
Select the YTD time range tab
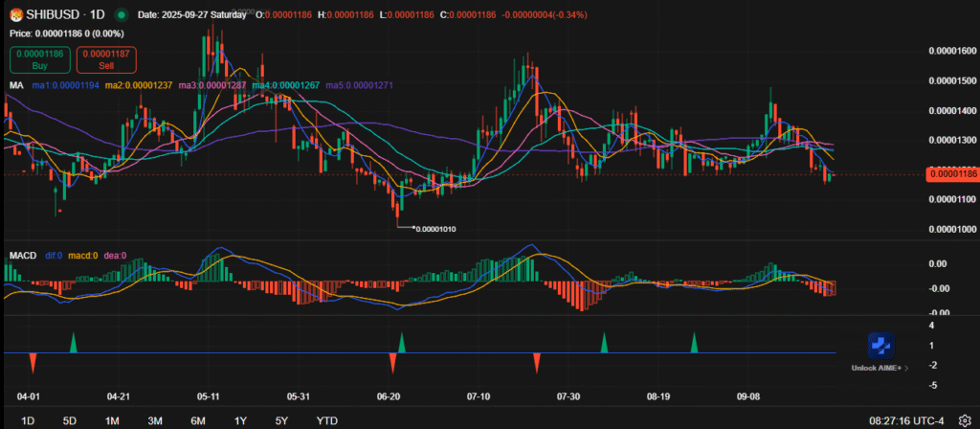pos(327,421)
